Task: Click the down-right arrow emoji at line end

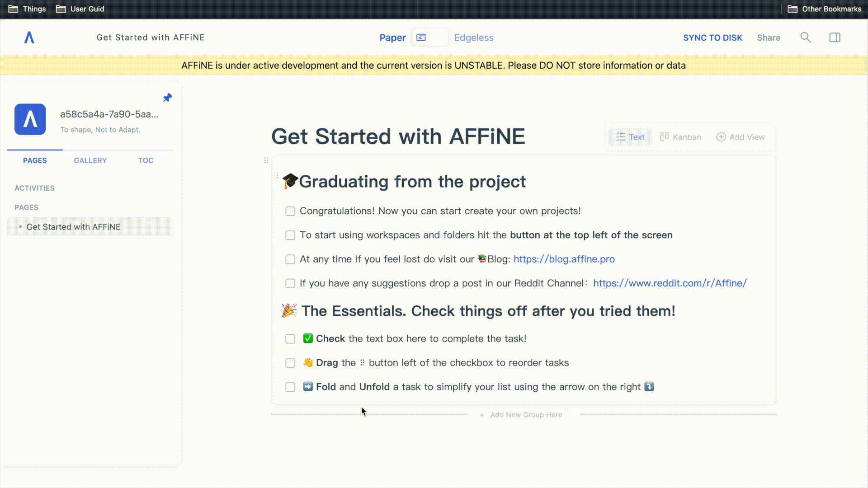Action: pos(649,386)
